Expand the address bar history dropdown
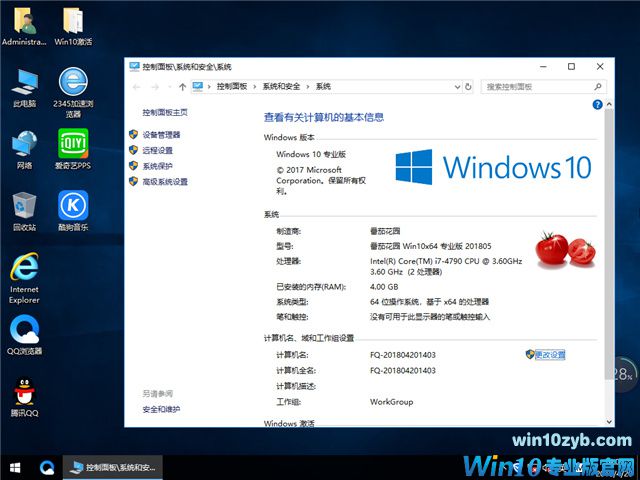Image resolution: width=640 pixels, height=480 pixels. 457,87
